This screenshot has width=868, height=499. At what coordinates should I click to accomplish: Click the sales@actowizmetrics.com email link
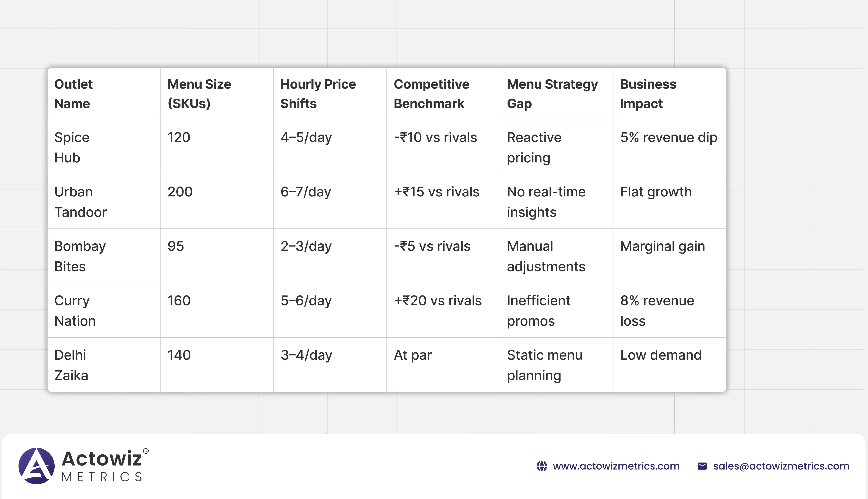781,466
